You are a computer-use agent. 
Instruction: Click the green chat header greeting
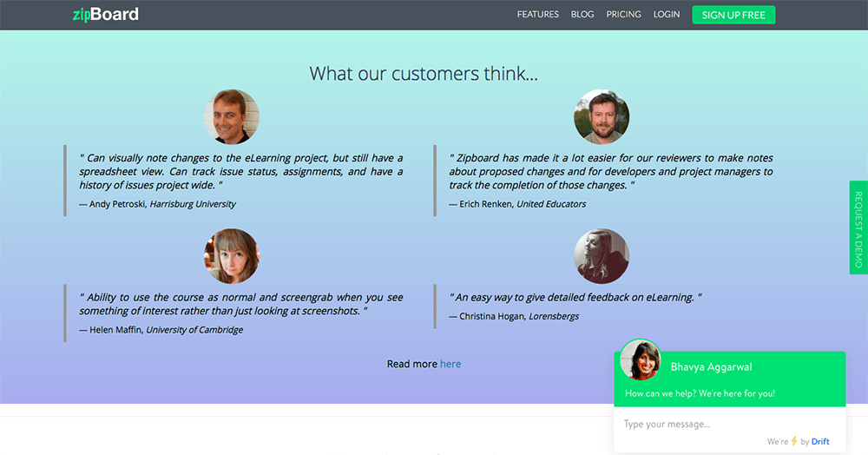(700, 393)
